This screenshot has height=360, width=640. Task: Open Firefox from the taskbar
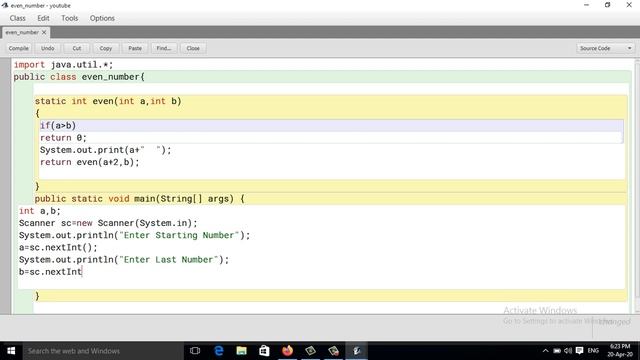point(287,351)
